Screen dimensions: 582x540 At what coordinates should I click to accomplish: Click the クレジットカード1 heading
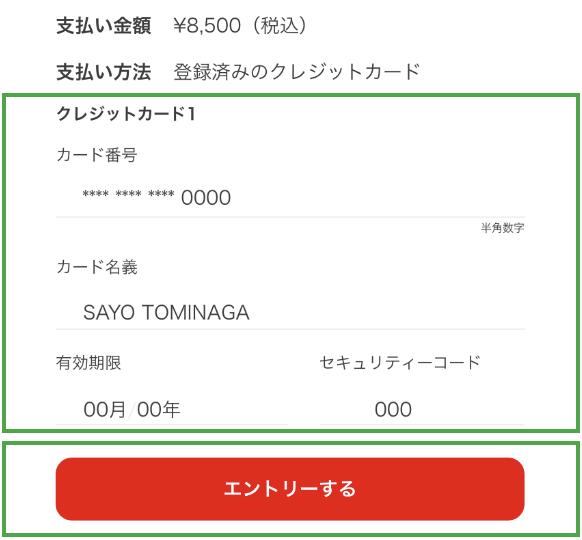pos(126,114)
